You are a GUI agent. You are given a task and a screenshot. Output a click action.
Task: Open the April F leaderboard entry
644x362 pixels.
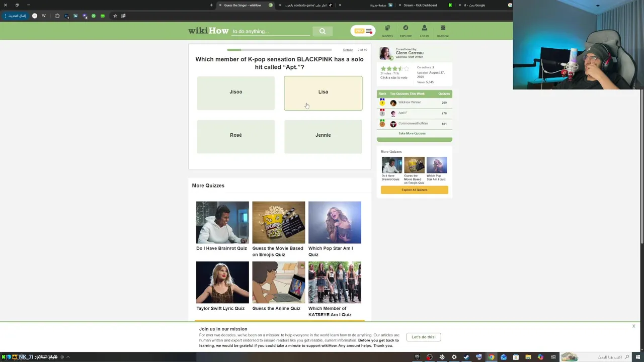(415, 113)
